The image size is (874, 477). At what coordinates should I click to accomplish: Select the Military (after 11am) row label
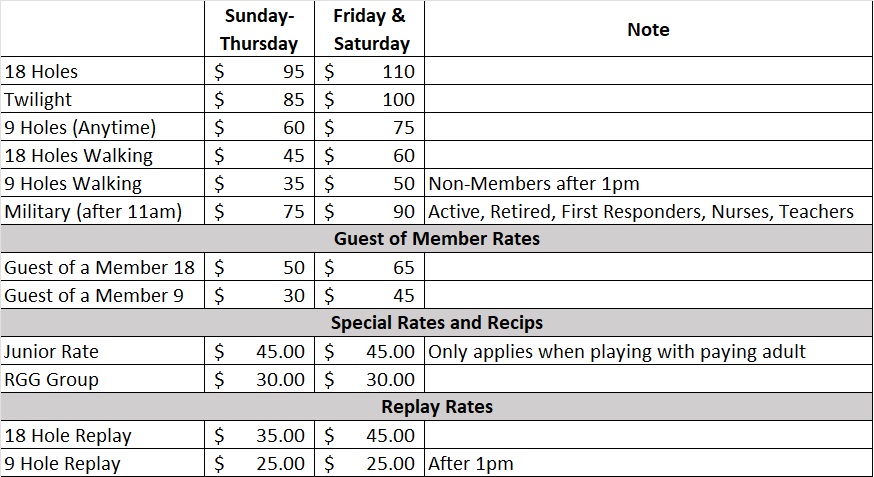(x=103, y=211)
